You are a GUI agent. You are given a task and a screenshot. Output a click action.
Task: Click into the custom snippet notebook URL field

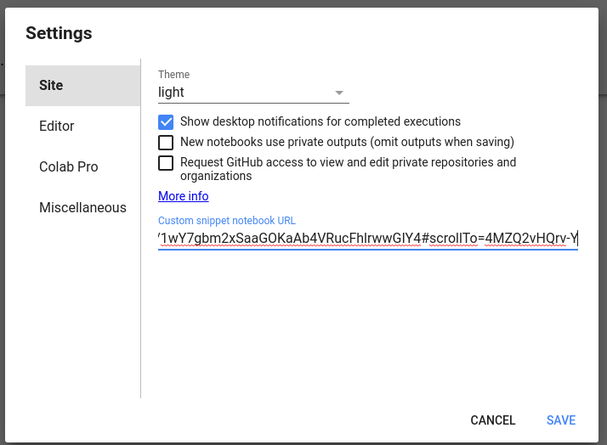367,238
